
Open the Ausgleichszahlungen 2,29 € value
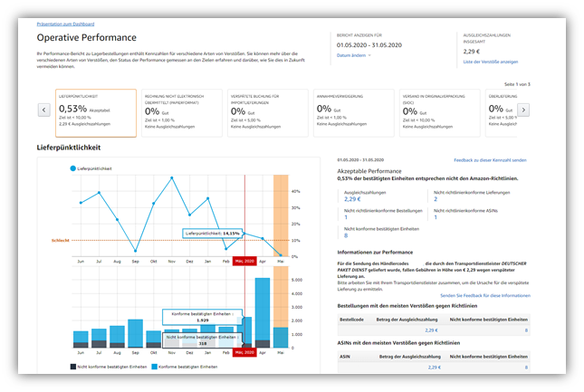coord(352,199)
